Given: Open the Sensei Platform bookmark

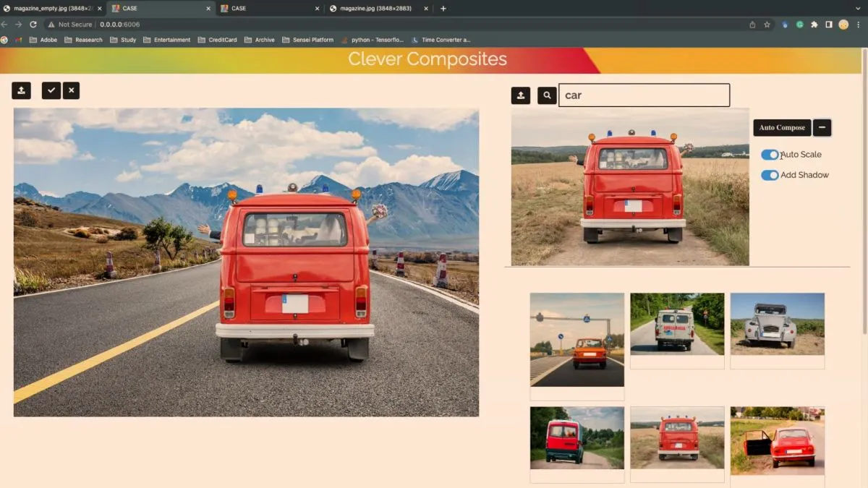Looking at the screenshot, I should point(307,40).
